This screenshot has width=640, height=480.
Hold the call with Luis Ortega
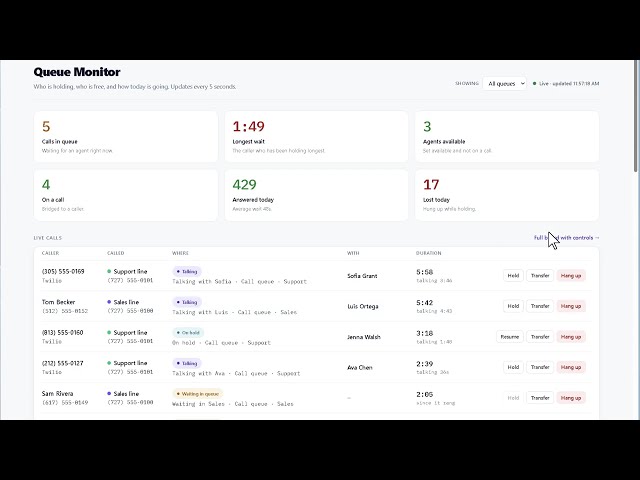point(513,306)
